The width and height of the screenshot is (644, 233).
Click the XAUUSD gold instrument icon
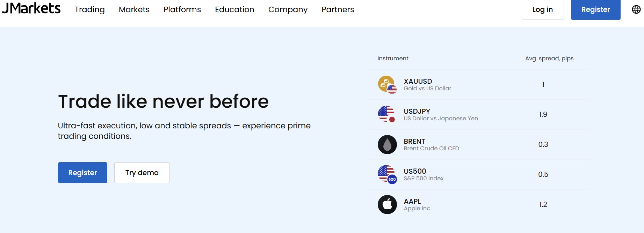pyautogui.click(x=387, y=85)
